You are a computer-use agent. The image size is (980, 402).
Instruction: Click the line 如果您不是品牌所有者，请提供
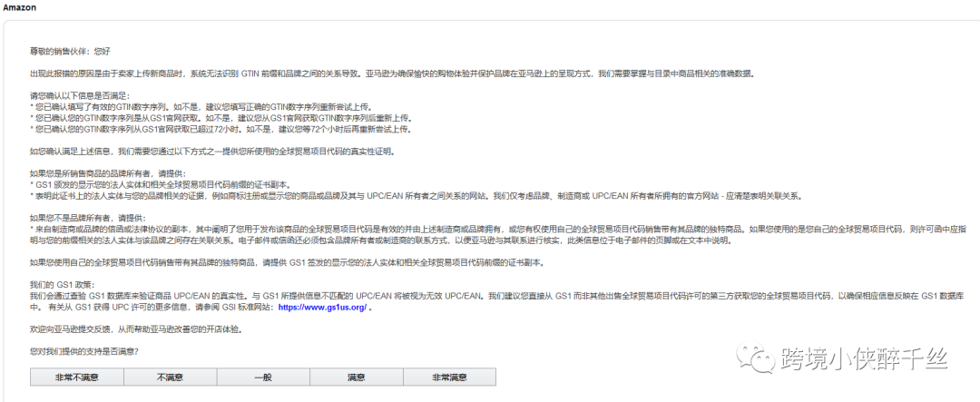(x=87, y=218)
